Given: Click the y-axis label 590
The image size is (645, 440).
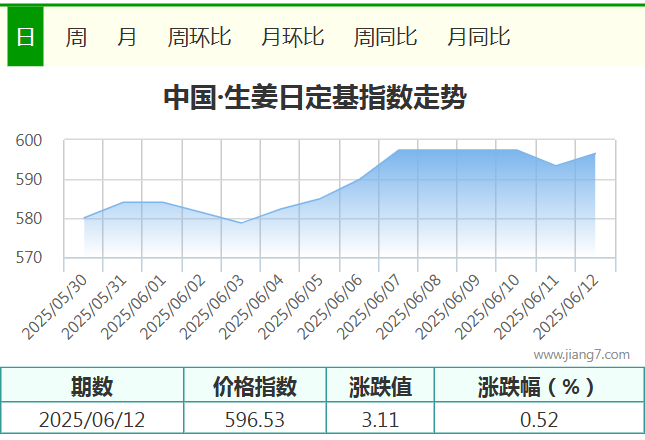Looking at the screenshot, I should pos(29,180).
